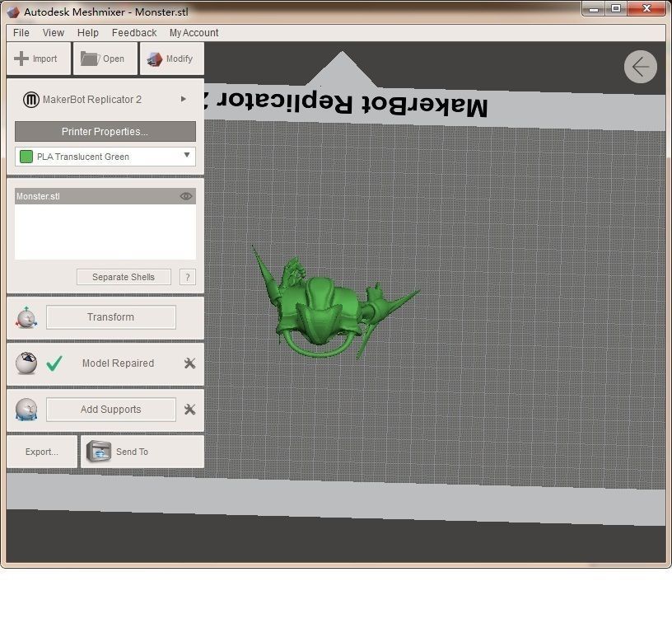Viewport: 672px width, 642px height.
Task: Open the Feedback menu
Action: coord(134,33)
